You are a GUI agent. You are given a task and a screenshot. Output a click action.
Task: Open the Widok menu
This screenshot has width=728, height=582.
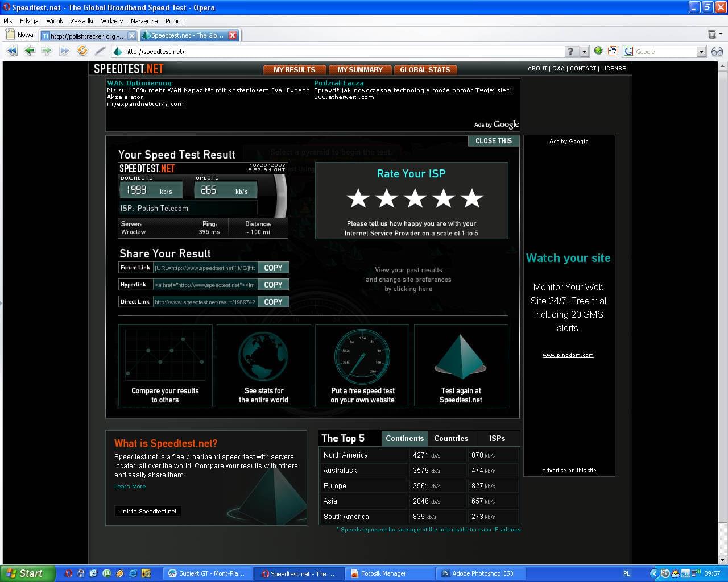tap(55, 21)
